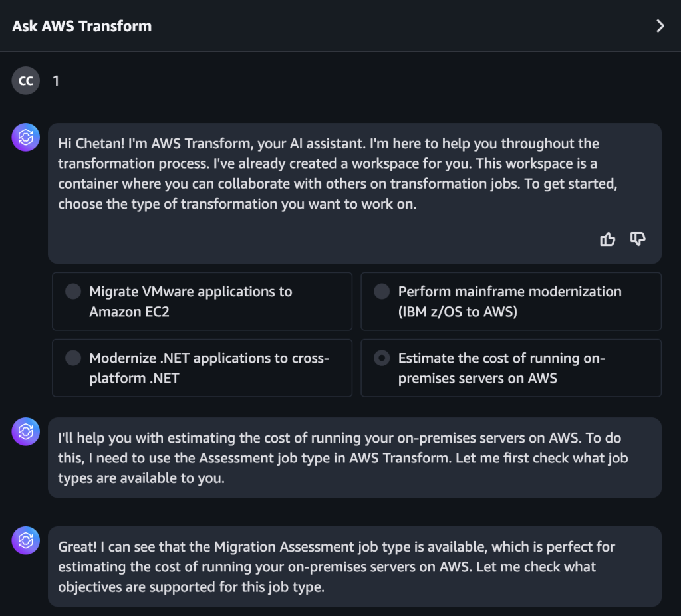Give thumbs down on the welcome message

click(x=637, y=239)
